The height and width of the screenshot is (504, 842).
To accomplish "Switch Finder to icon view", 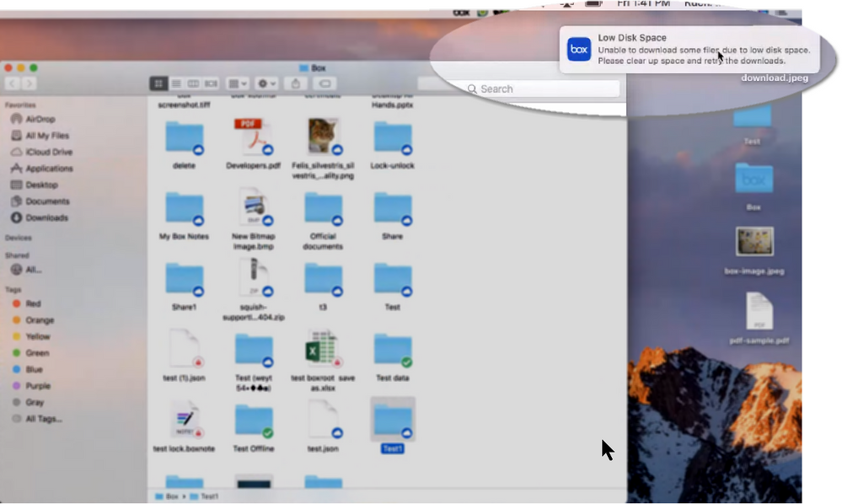I will click(x=158, y=83).
